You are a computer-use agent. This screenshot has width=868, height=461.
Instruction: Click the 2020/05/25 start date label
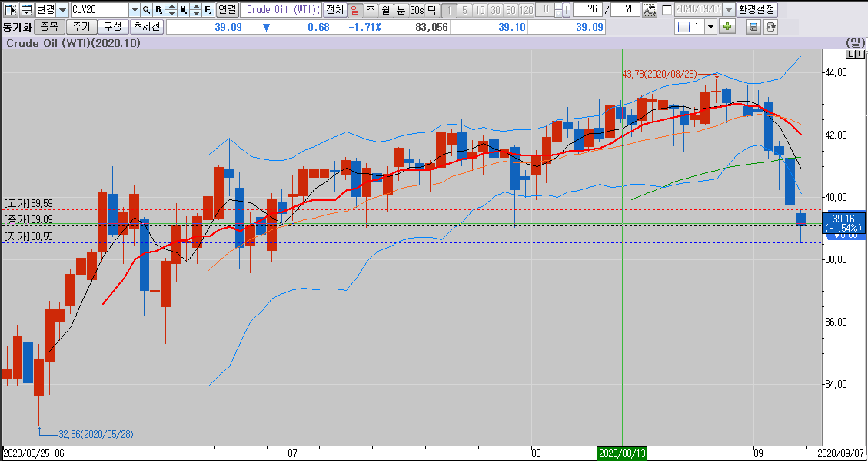[x=26, y=454]
